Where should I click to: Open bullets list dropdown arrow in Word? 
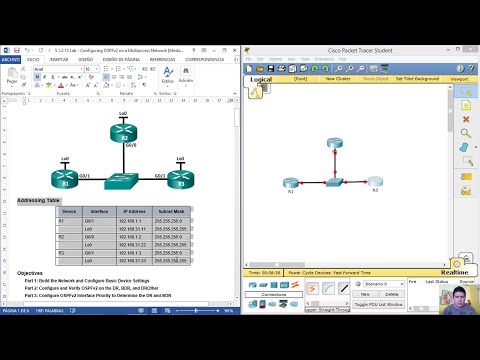click(x=111, y=69)
